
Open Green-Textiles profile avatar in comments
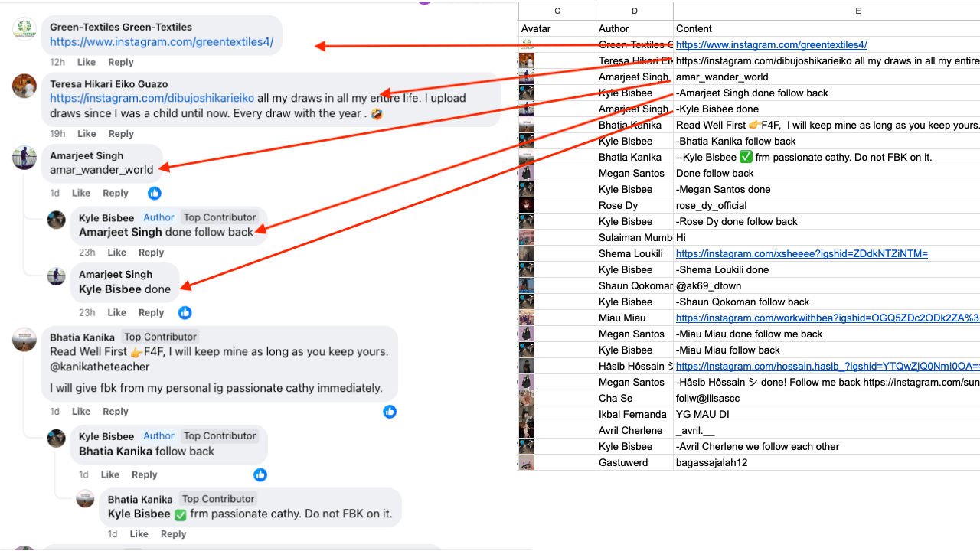[x=24, y=29]
